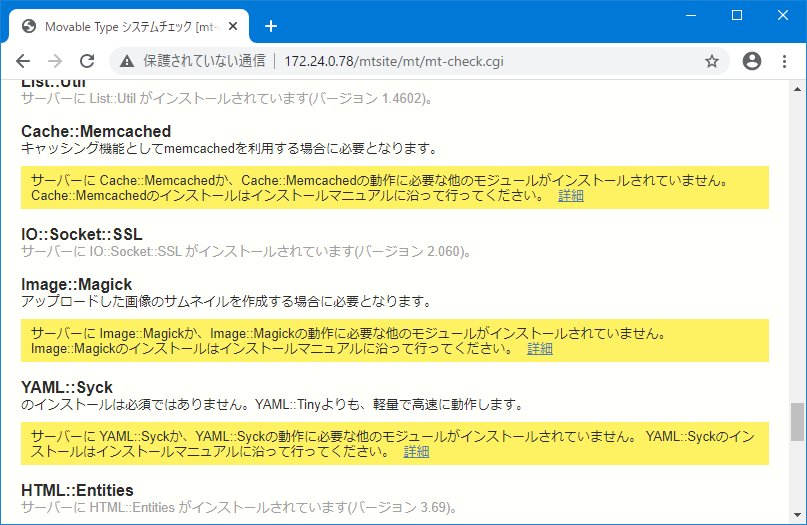The height and width of the screenshot is (525, 807).
Task: Open 詳細 link for YAML::Syck
Action: (x=416, y=451)
